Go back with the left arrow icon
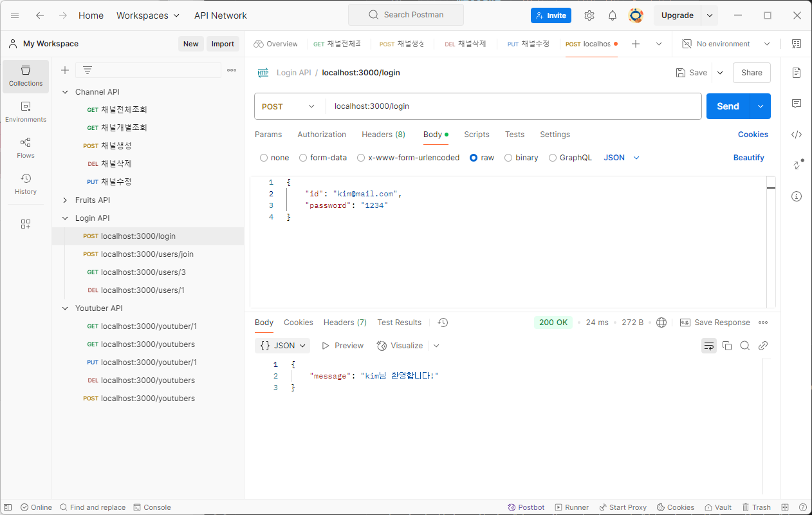This screenshot has height=515, width=812. click(40, 15)
